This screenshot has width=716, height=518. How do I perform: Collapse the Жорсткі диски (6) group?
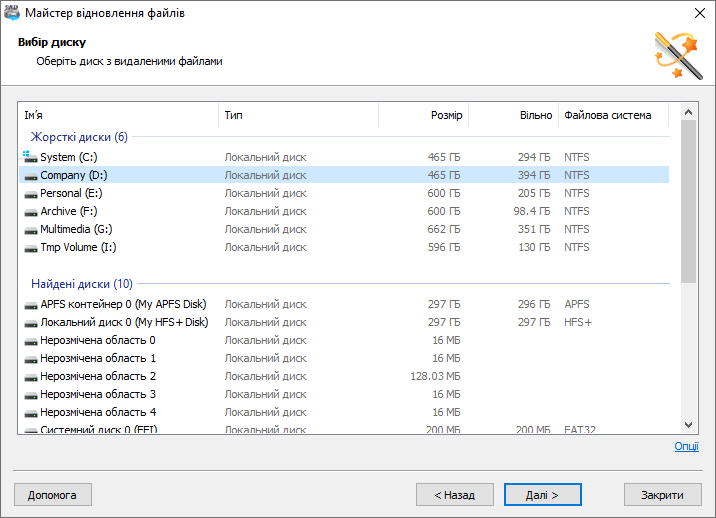click(x=79, y=137)
